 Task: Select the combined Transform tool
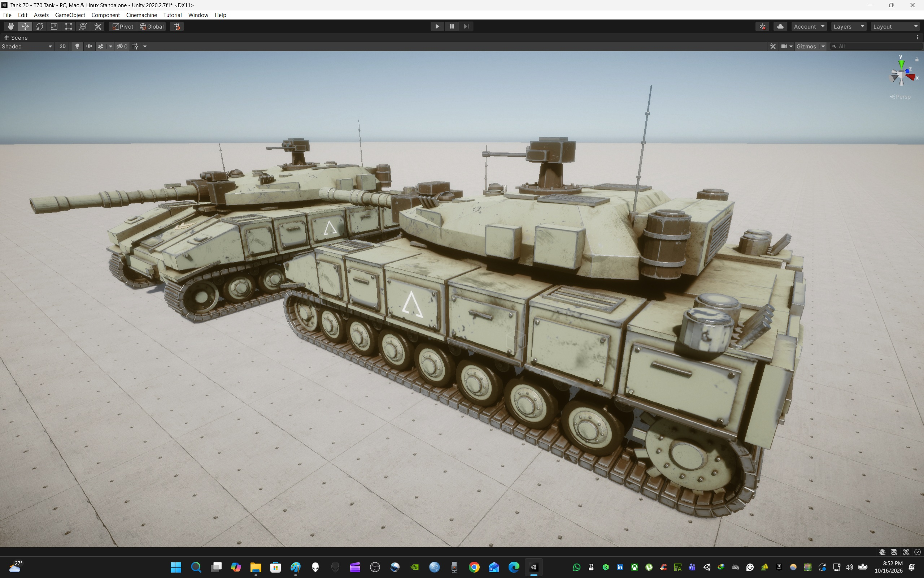(x=83, y=26)
